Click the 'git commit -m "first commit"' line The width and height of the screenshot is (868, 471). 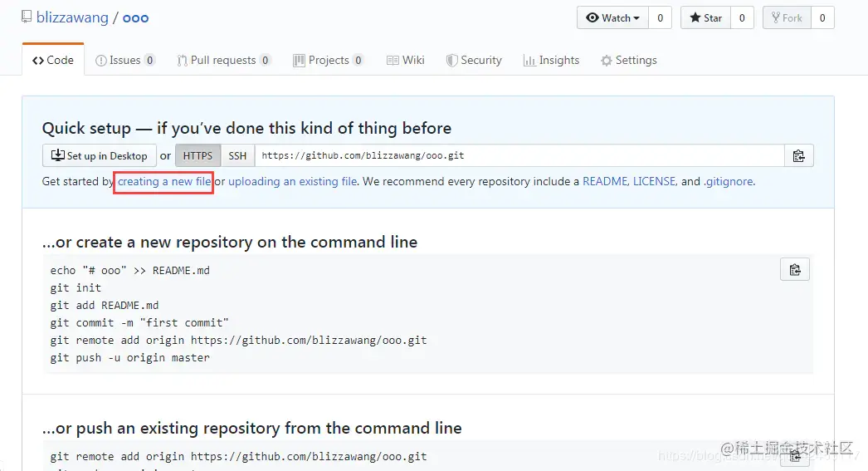click(x=139, y=322)
